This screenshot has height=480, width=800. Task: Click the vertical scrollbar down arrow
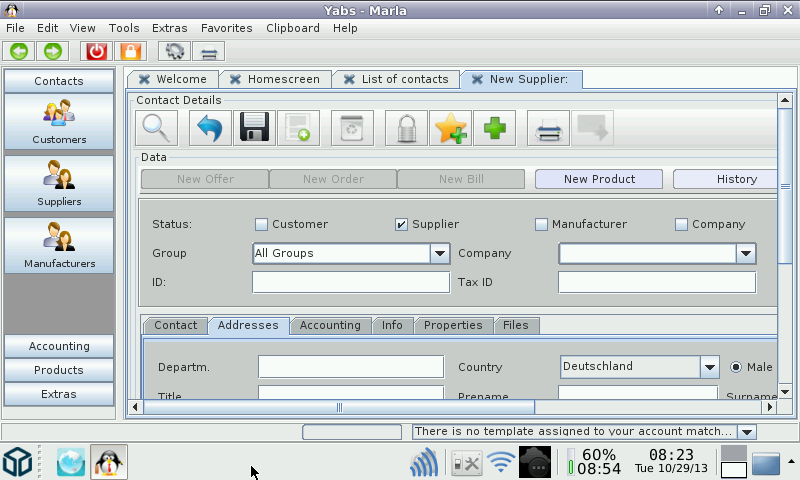(785, 392)
